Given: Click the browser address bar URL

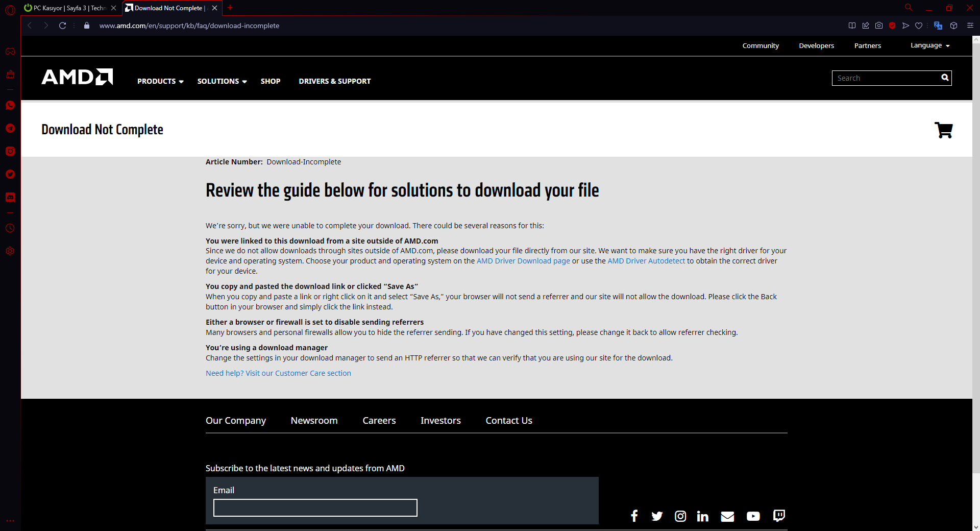Looking at the screenshot, I should (189, 26).
